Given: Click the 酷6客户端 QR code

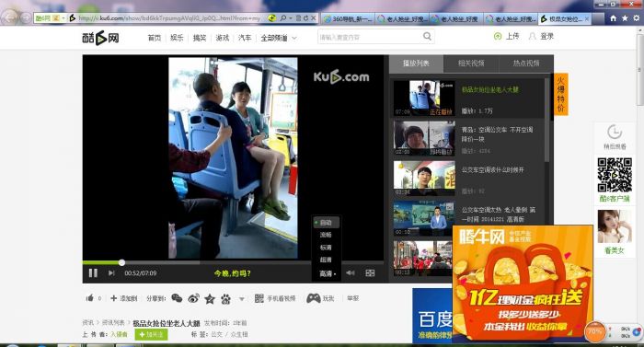Looking at the screenshot, I should 615,175.
